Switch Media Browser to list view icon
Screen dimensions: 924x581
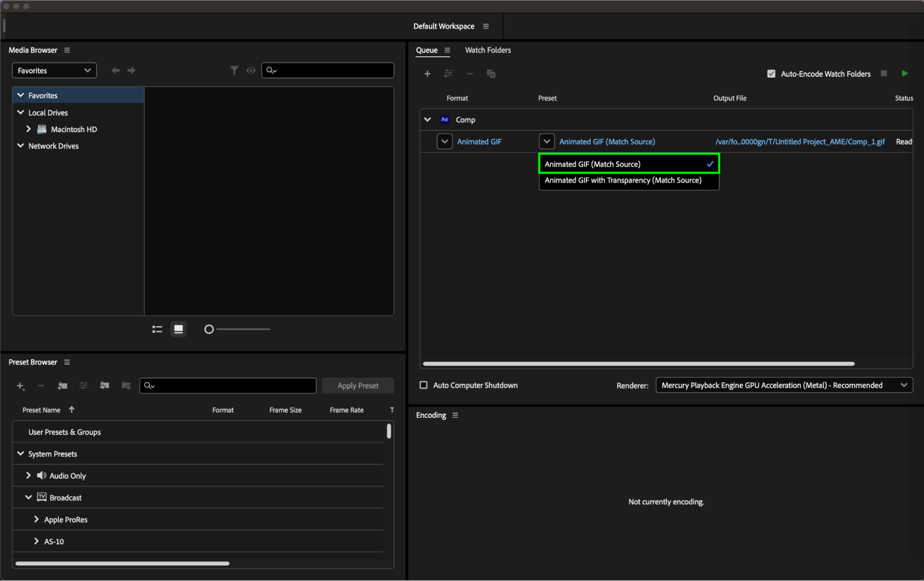click(157, 329)
